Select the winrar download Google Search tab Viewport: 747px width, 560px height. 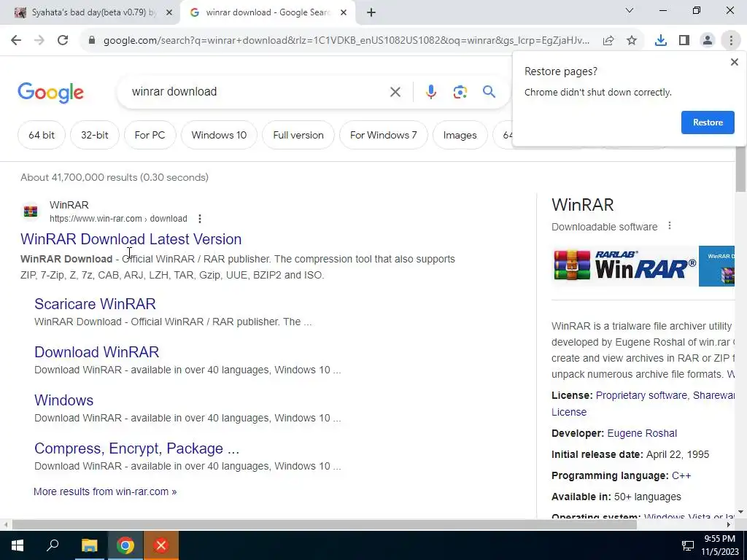[x=267, y=12]
